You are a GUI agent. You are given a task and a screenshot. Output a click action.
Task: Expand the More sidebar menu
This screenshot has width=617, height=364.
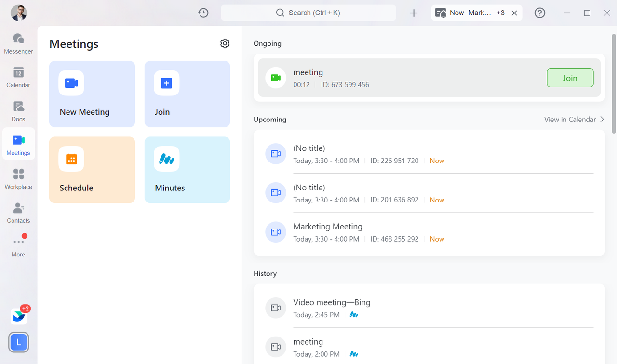[x=18, y=246]
